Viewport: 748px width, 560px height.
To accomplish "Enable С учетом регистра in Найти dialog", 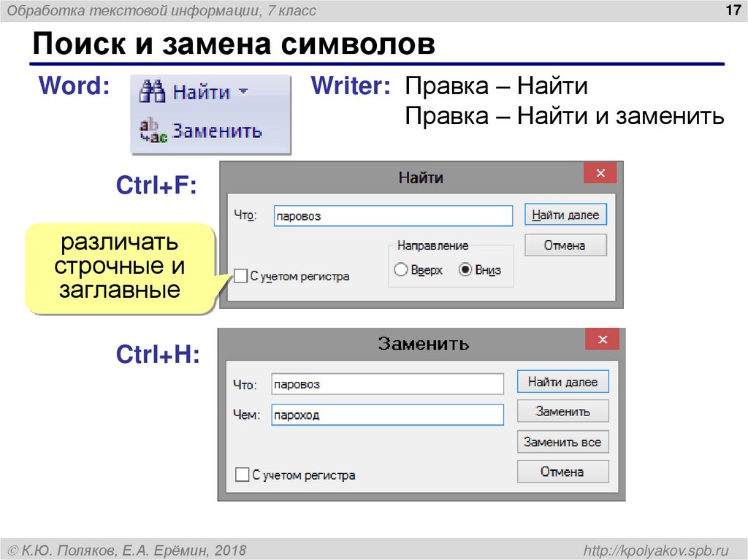I will coord(240,276).
